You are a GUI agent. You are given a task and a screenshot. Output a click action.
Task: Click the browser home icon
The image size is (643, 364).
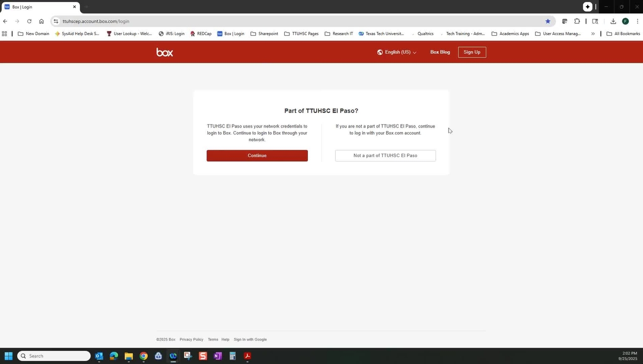click(x=41, y=21)
